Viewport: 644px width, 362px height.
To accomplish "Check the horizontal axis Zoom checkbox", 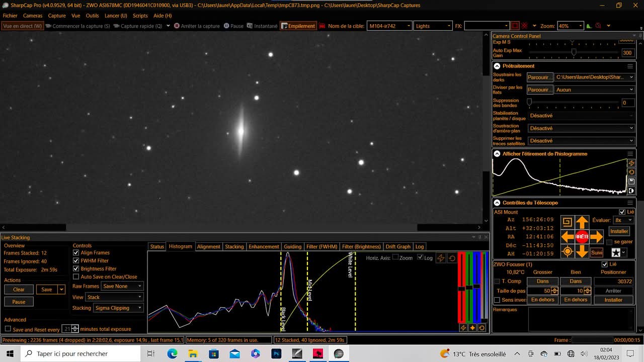I will click(395, 257).
